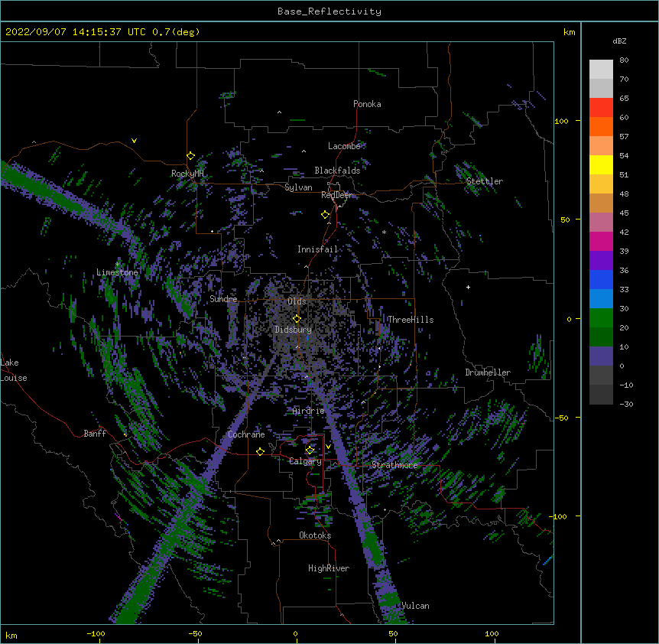Click the 0.7(deg) elevation angle text

(176, 32)
